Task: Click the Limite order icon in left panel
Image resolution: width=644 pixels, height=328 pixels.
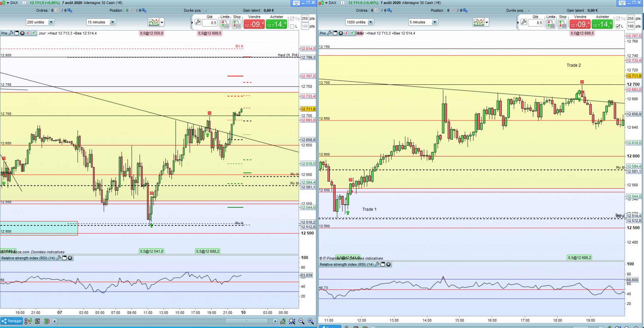Action: (225, 24)
